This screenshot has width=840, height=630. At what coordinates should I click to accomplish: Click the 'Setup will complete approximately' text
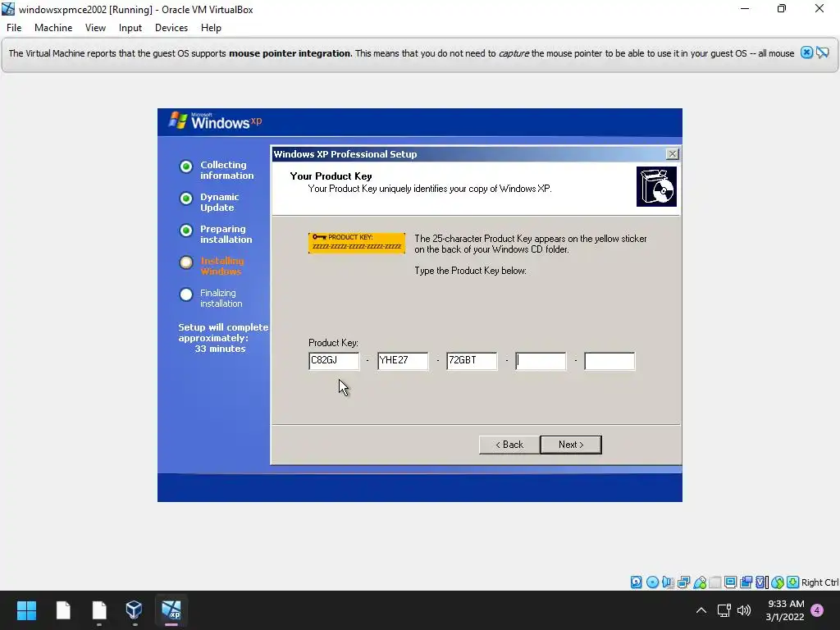(x=223, y=333)
